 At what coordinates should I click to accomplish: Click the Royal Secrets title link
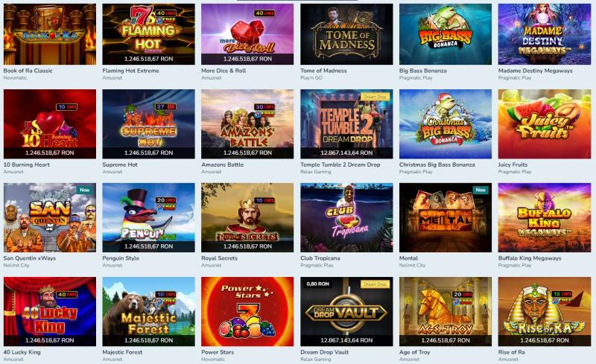pyautogui.click(x=219, y=258)
